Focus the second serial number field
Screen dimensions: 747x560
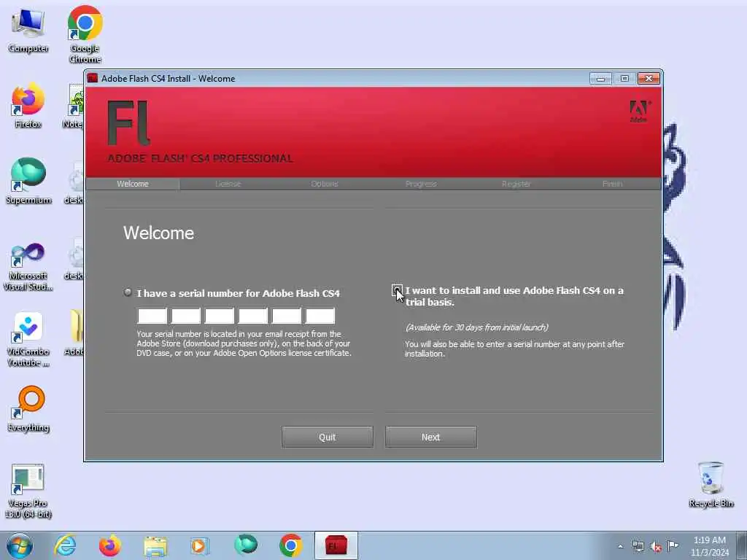186,316
